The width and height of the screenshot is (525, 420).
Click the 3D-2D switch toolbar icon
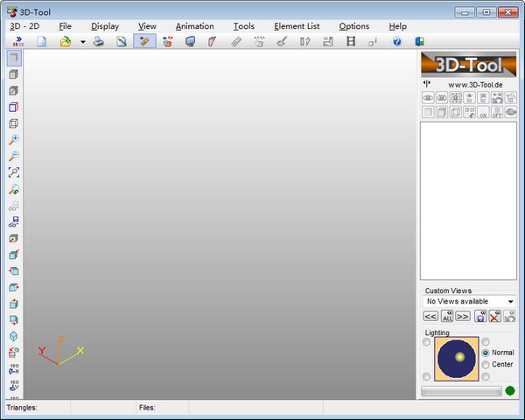tap(17, 41)
